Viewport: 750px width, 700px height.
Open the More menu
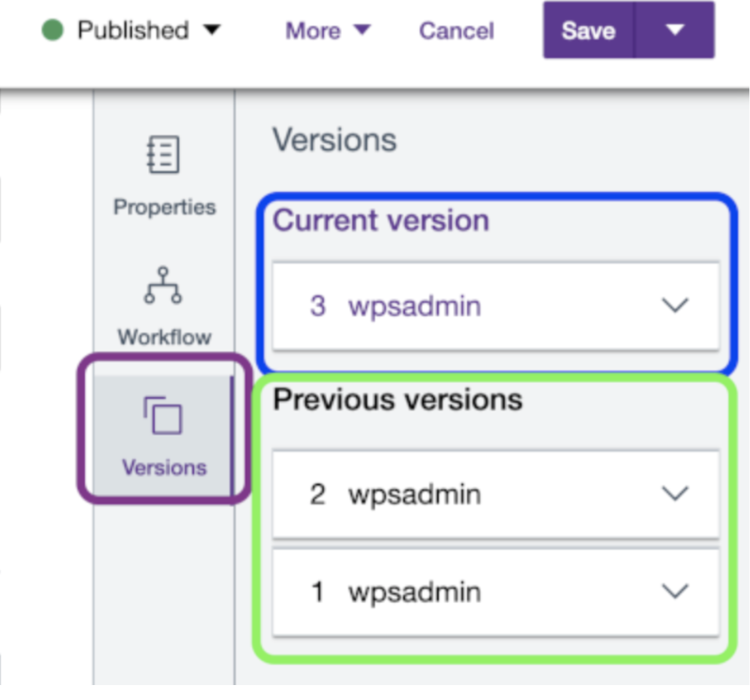coord(326,31)
